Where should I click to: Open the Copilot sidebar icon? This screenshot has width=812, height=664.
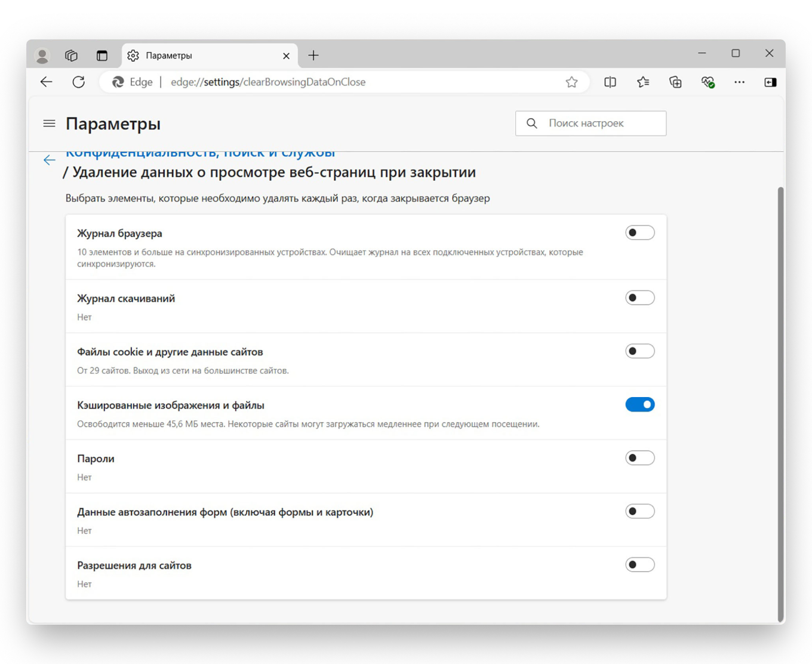click(770, 82)
